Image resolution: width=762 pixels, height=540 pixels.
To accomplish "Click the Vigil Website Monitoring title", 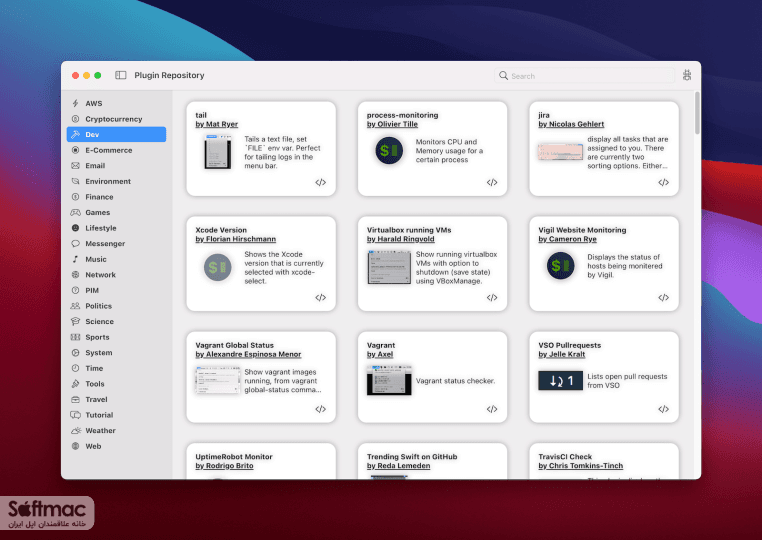I will coord(582,230).
